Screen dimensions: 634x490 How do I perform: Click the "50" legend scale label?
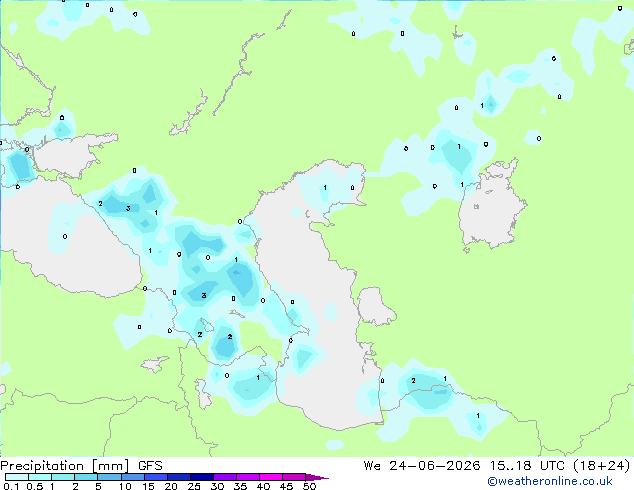pyautogui.click(x=309, y=486)
